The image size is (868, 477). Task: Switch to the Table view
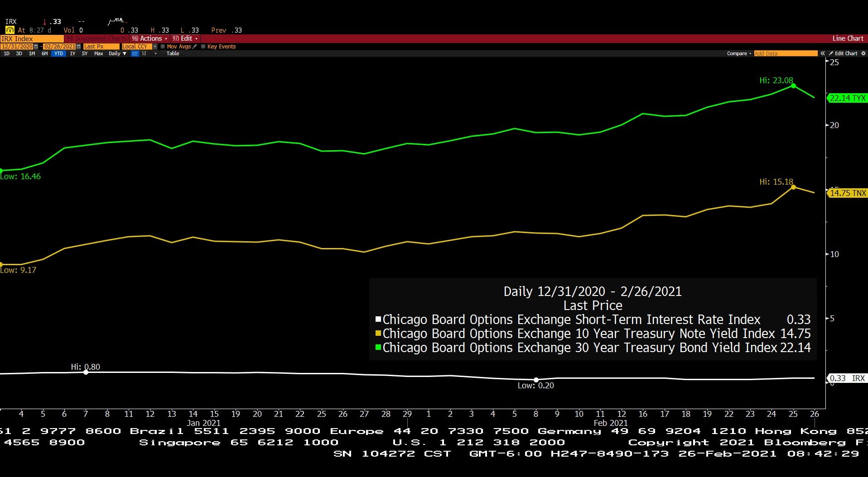tap(173, 53)
